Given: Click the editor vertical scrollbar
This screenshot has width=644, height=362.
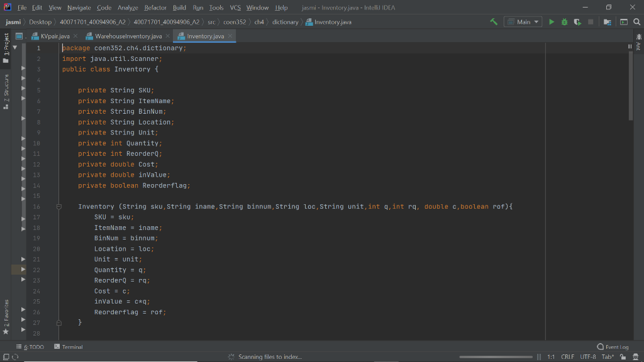Looking at the screenshot, I should (x=630, y=86).
